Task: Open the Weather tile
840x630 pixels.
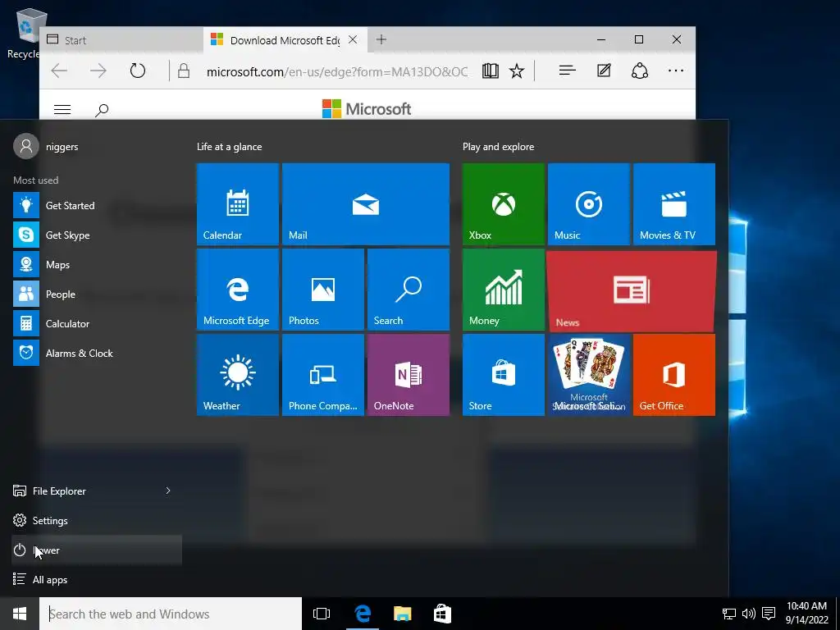Action: tap(237, 374)
